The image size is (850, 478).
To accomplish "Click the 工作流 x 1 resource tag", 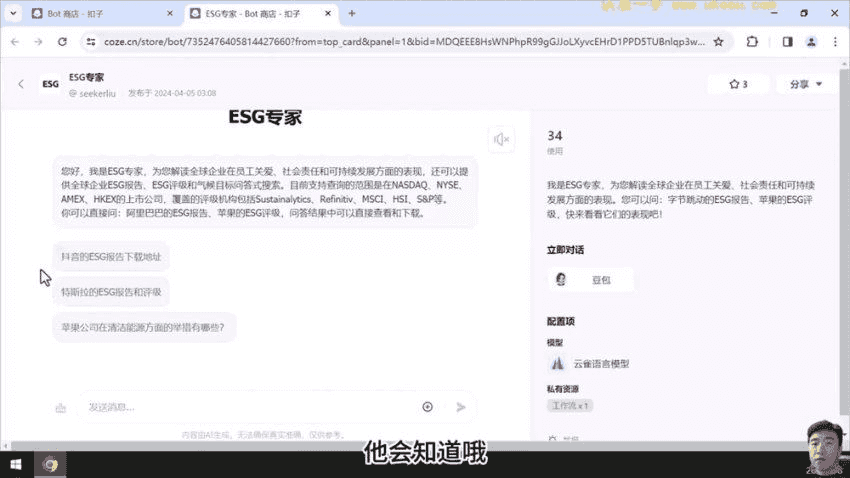I will click(x=571, y=406).
